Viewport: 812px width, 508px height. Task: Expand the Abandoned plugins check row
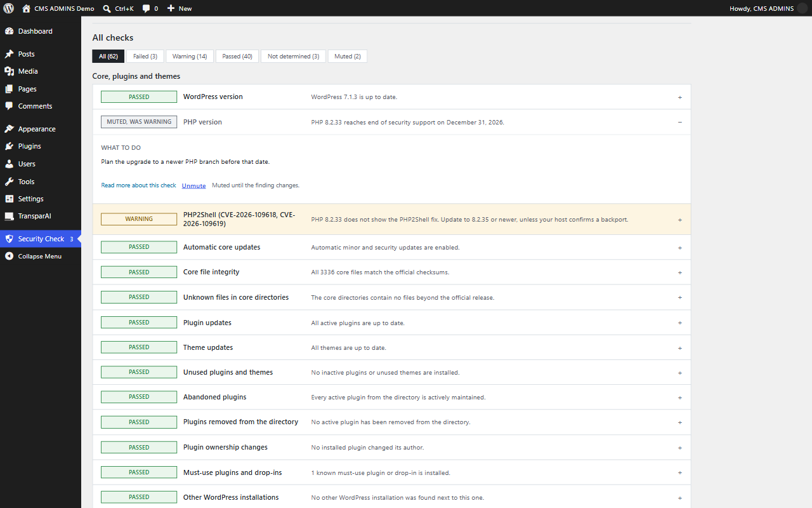click(x=679, y=398)
